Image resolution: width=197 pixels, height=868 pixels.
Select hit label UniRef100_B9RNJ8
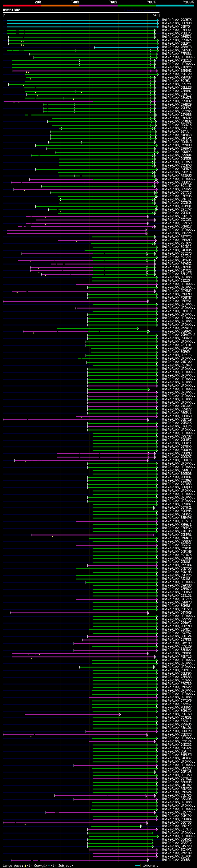pos(177,470)
